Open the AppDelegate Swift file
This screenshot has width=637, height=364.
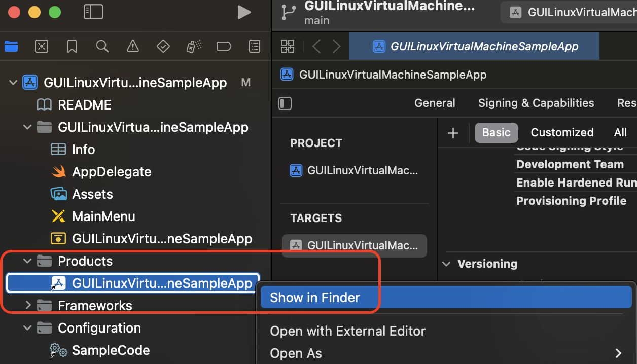pos(101,172)
